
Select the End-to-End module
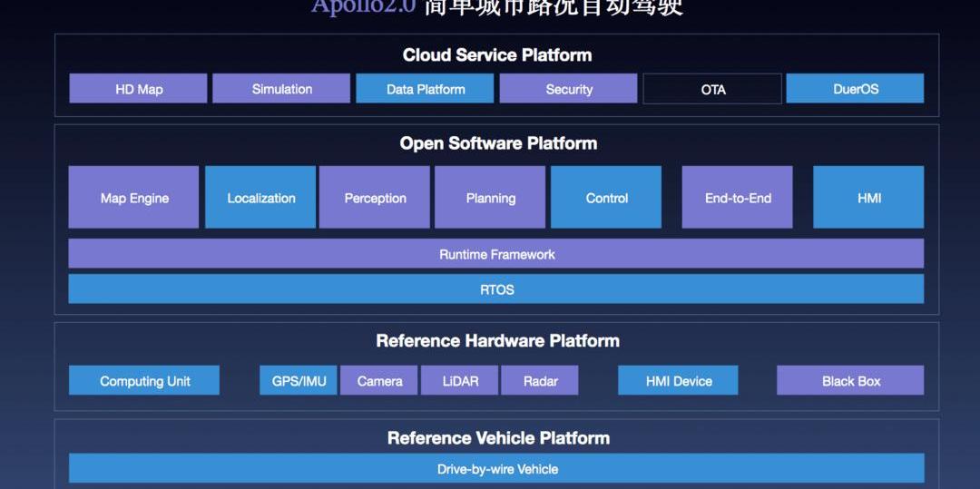tap(738, 198)
